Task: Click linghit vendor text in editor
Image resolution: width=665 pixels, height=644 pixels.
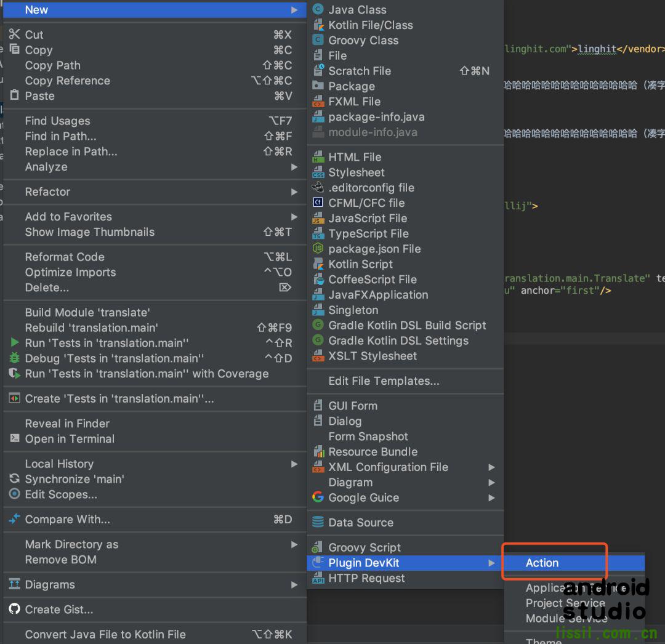Action: [x=597, y=49]
